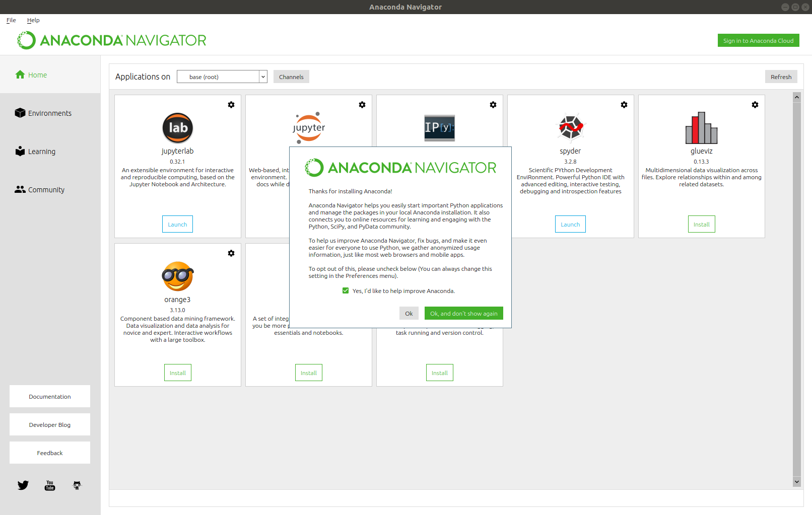Uncheck the help improve Anaconda checkbox
This screenshot has height=515, width=812.
[x=346, y=290]
